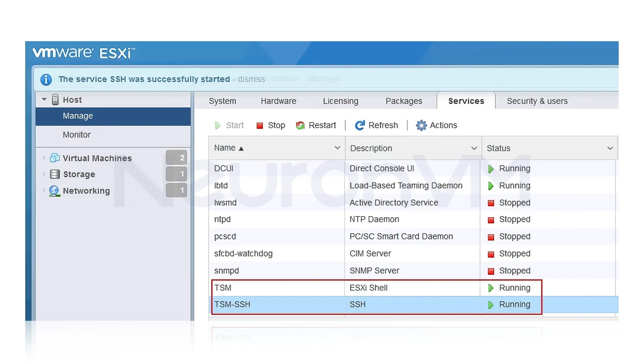Click Stopped status icon for ntpd
The height and width of the screenshot is (362, 644).
(491, 220)
